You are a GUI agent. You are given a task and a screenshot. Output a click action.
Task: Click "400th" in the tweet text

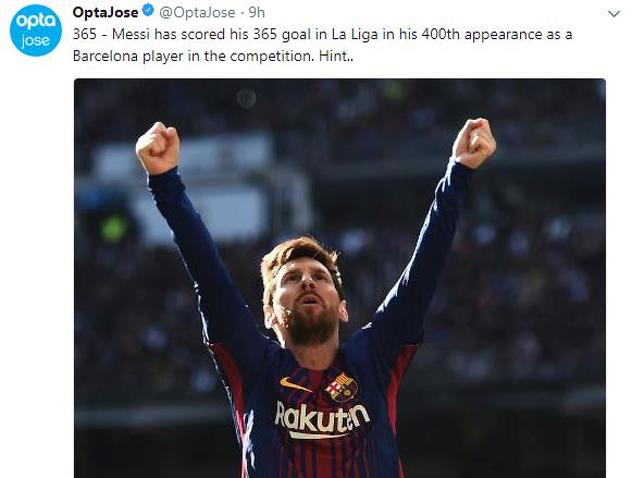[x=440, y=34]
